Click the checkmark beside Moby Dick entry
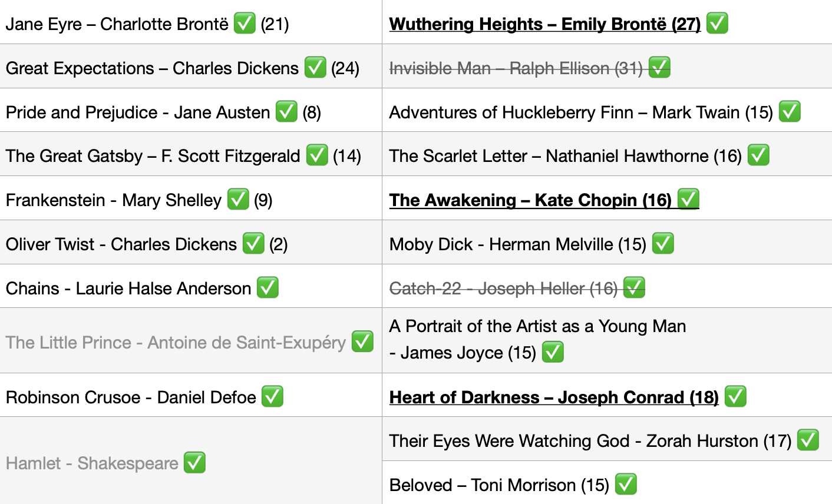 pyautogui.click(x=663, y=243)
